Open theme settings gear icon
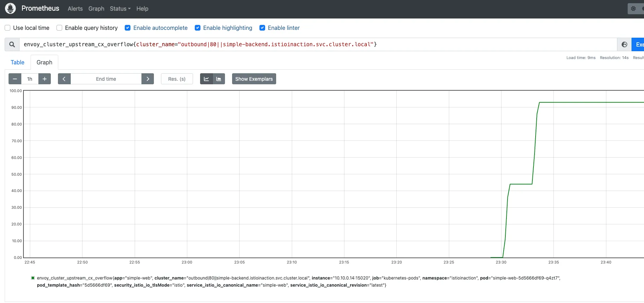The width and height of the screenshot is (644, 303). click(x=633, y=9)
